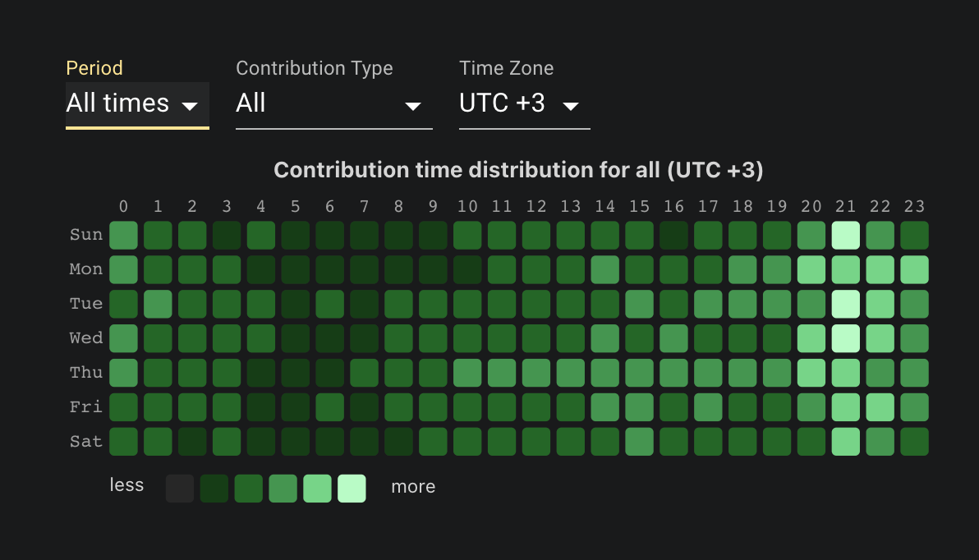The image size is (979, 560).
Task: Click the 'less' label in the legend
Action: (x=126, y=484)
